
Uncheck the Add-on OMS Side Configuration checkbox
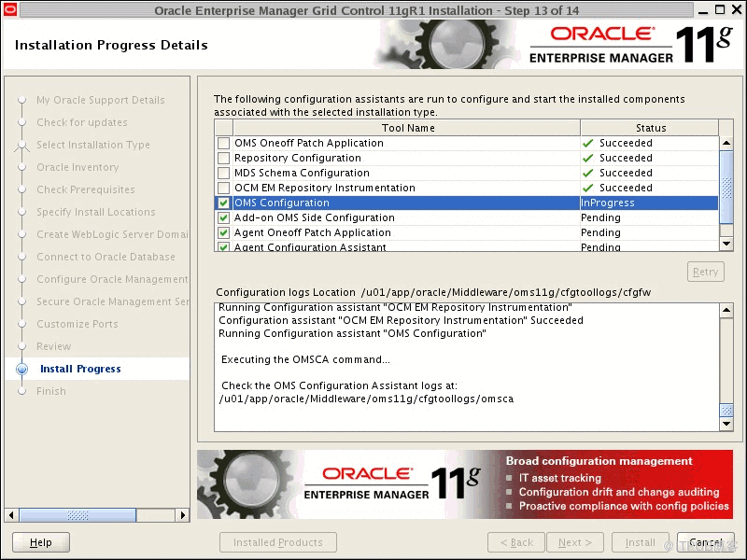[x=223, y=217]
